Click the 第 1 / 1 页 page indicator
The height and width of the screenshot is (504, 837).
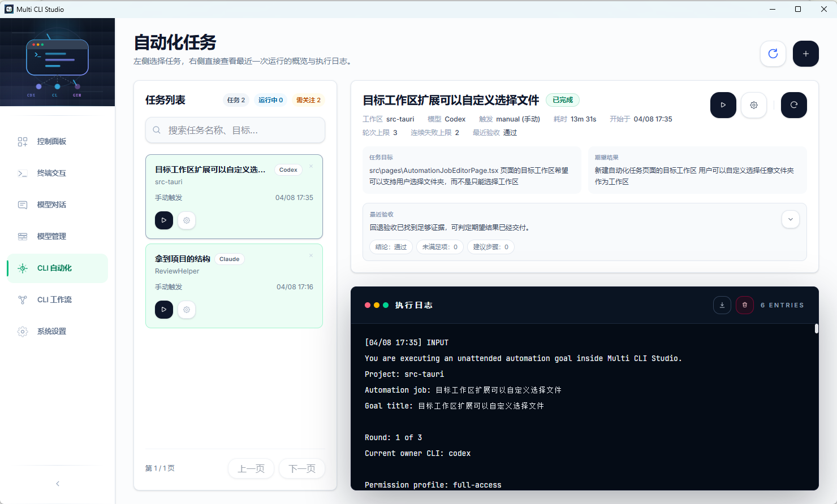click(x=160, y=468)
